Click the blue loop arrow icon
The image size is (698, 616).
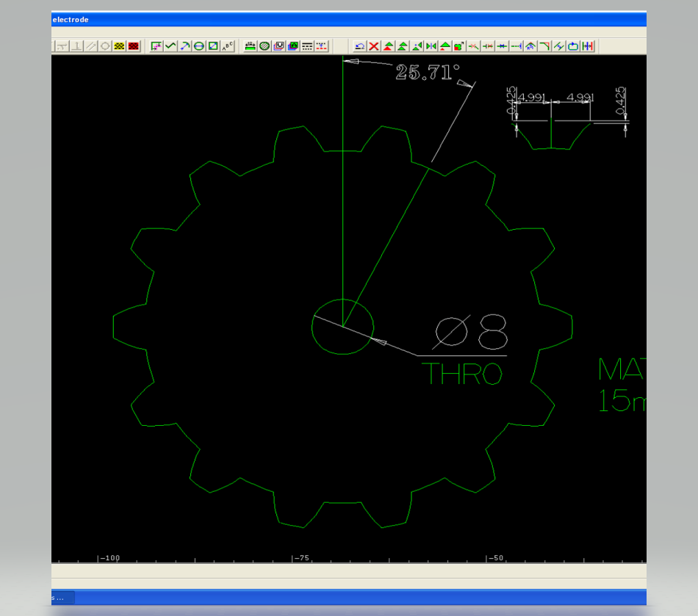[x=573, y=46]
